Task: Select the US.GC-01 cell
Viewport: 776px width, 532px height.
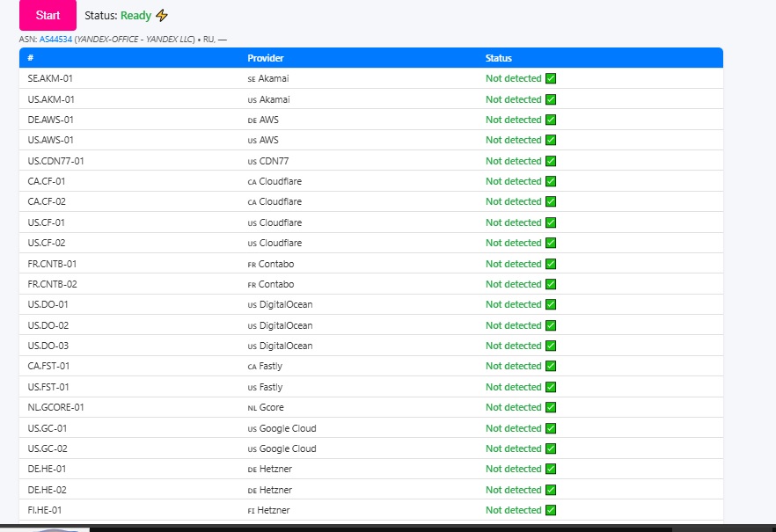Action: pyautogui.click(x=48, y=428)
